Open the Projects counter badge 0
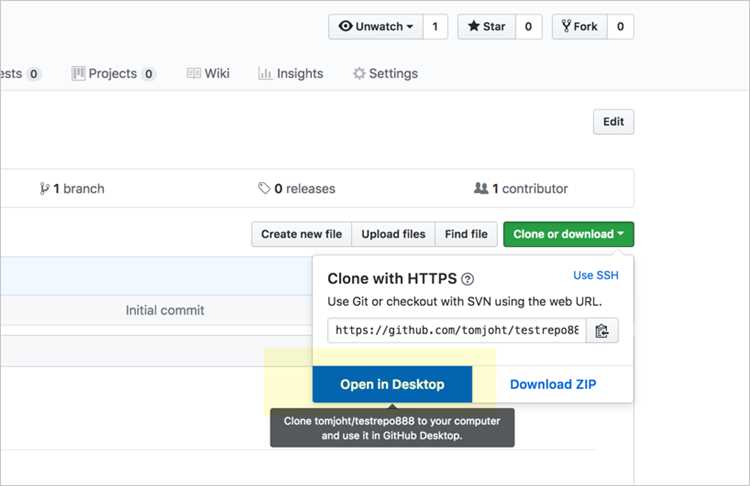 [149, 74]
